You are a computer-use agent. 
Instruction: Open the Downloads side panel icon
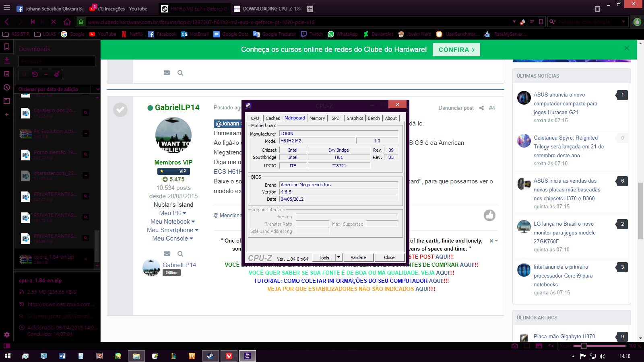point(7,60)
